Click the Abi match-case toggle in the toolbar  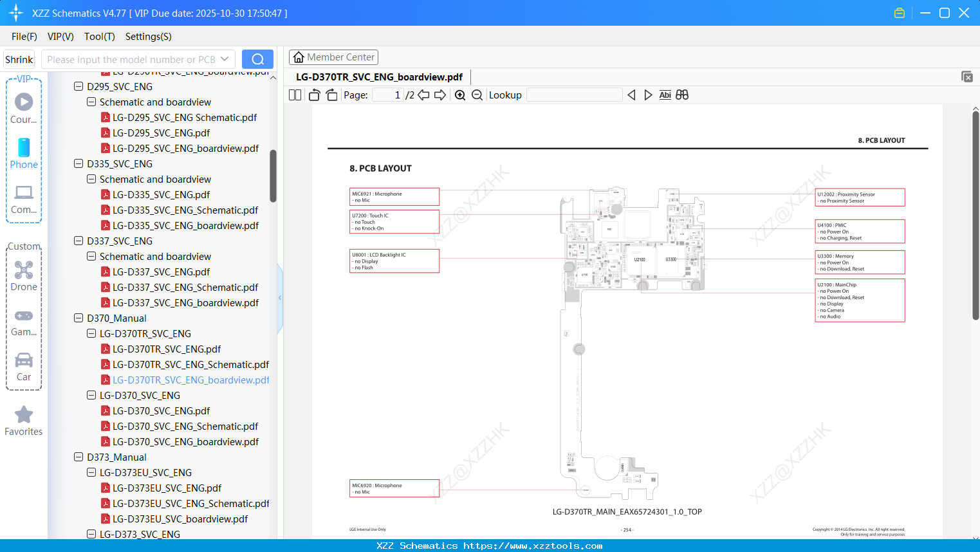pyautogui.click(x=665, y=95)
